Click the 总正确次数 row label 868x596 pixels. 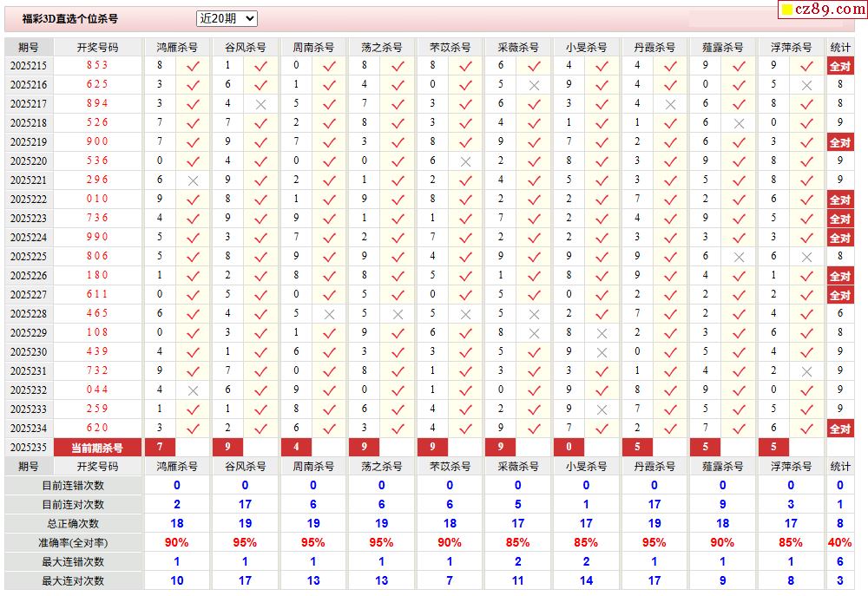pyautogui.click(x=73, y=524)
